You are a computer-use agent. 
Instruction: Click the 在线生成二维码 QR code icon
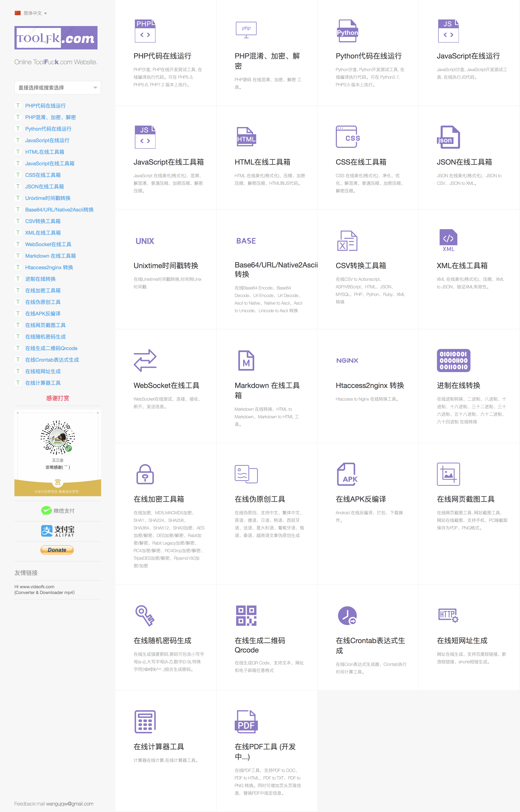tap(246, 615)
